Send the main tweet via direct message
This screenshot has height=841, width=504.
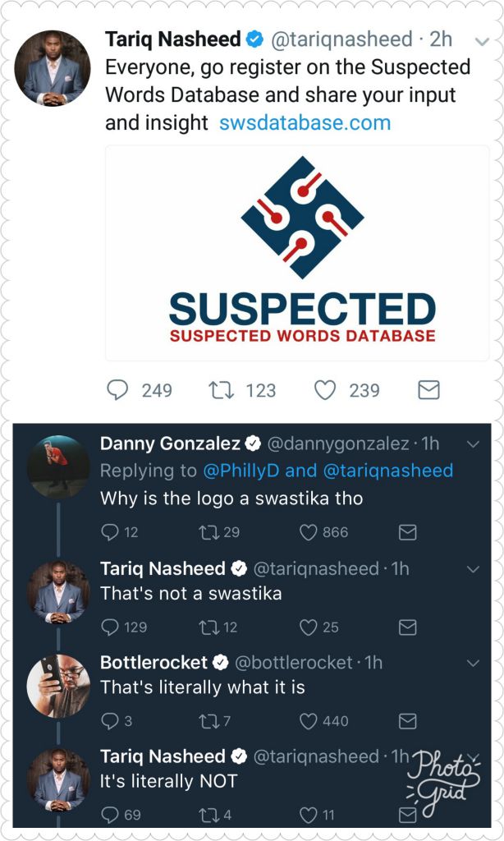point(428,389)
